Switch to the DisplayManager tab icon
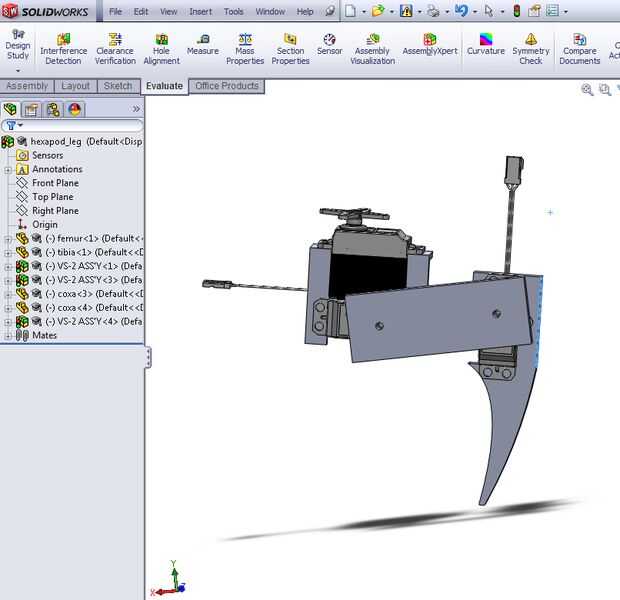The height and width of the screenshot is (600, 620). [74, 109]
